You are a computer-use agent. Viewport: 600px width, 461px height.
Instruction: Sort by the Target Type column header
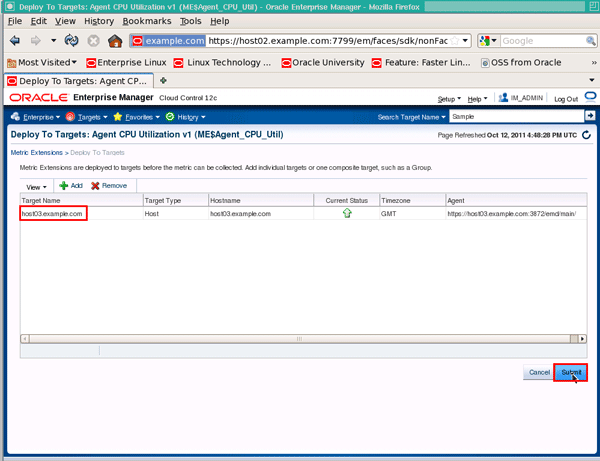click(x=176, y=200)
